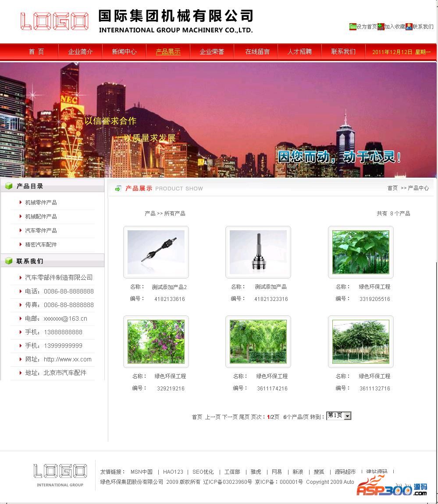The height and width of the screenshot is (504, 438).
Task: Click pagination link 尾页
Action: point(244,417)
